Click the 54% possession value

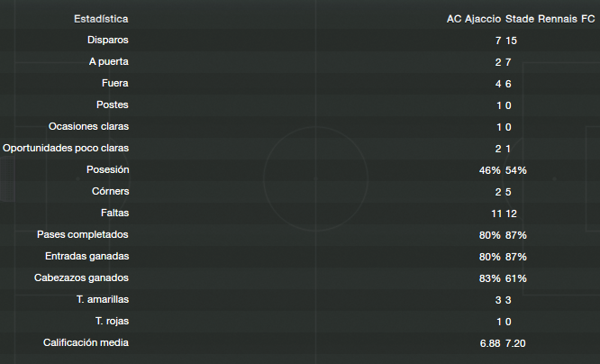tap(516, 170)
